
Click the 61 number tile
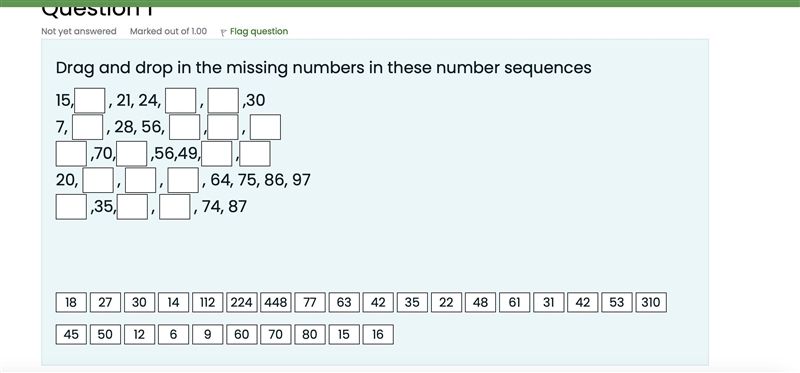514,303
